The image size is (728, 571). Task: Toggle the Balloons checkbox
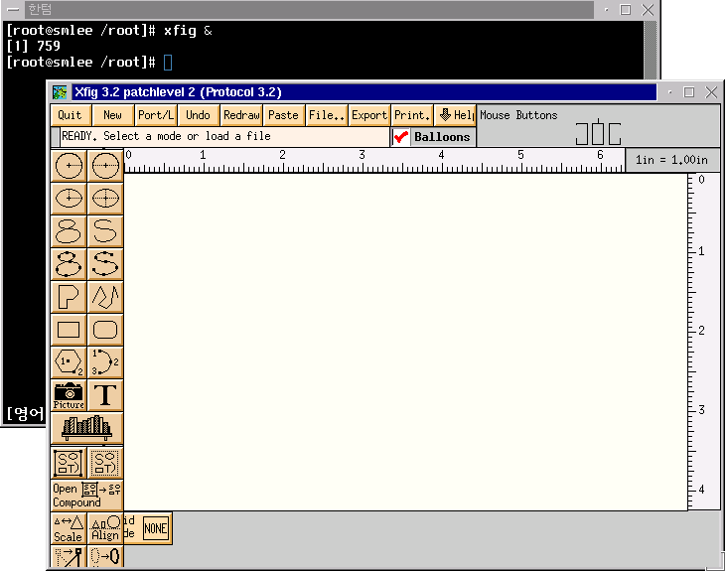[400, 137]
